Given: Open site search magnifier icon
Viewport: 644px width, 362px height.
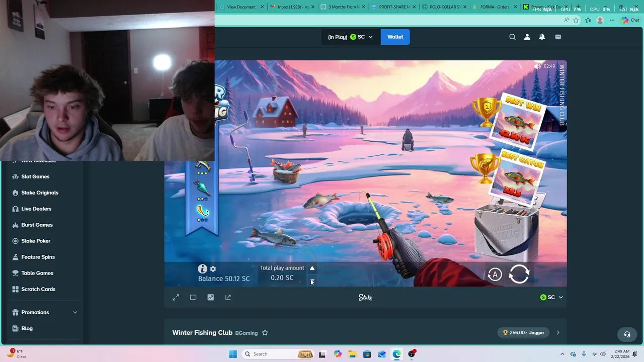Looking at the screenshot, I should [512, 37].
